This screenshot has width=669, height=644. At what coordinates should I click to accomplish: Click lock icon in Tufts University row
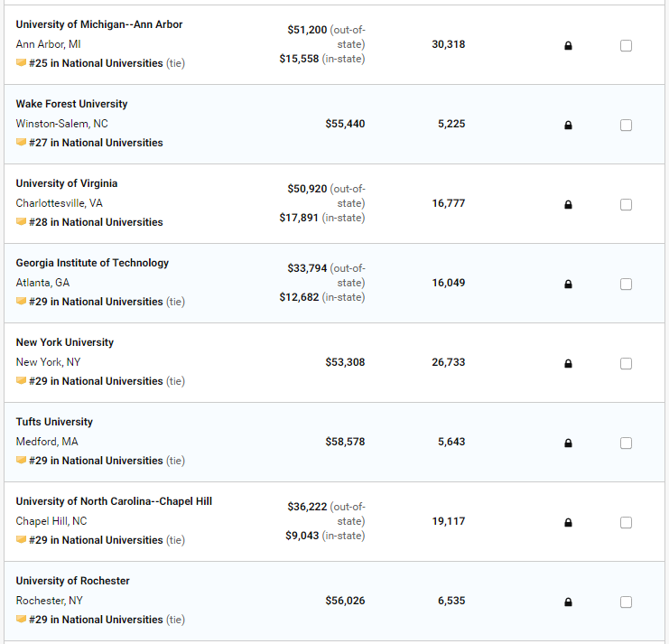568,443
